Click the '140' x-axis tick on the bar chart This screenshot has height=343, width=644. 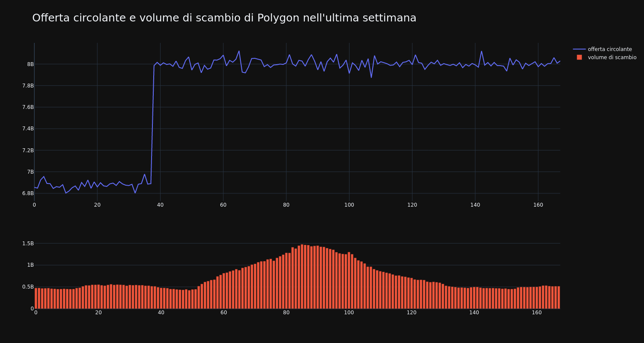pos(474,313)
